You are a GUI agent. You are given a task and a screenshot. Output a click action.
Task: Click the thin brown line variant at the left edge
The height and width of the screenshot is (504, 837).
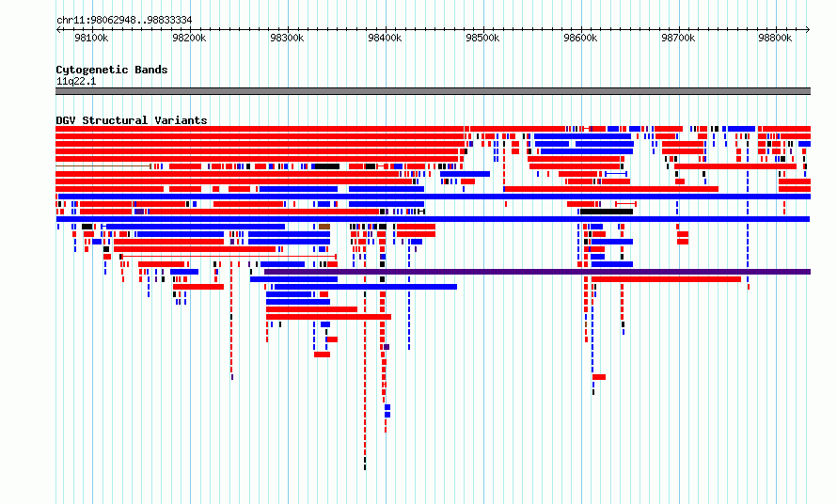tap(103, 166)
